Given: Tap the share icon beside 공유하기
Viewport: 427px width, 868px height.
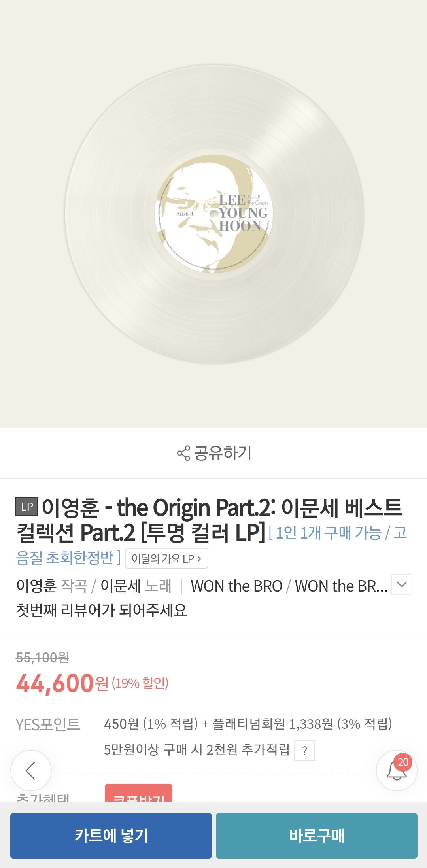Looking at the screenshot, I should coord(183,453).
